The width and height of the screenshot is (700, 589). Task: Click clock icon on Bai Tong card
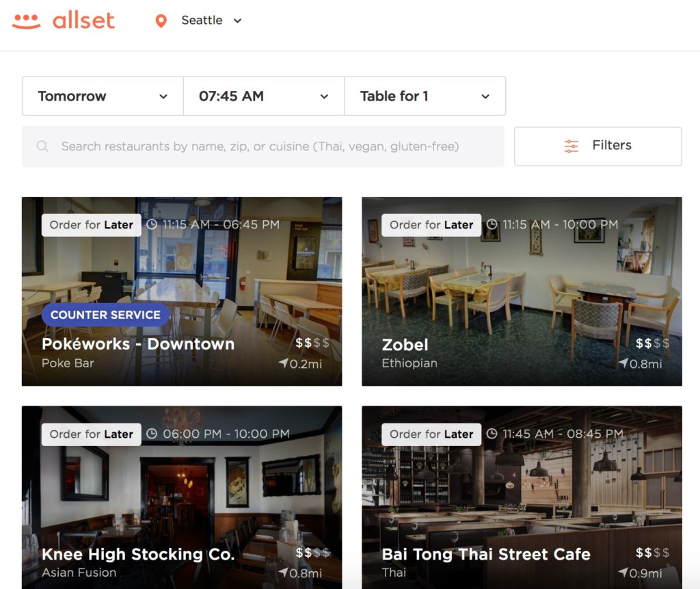[492, 434]
